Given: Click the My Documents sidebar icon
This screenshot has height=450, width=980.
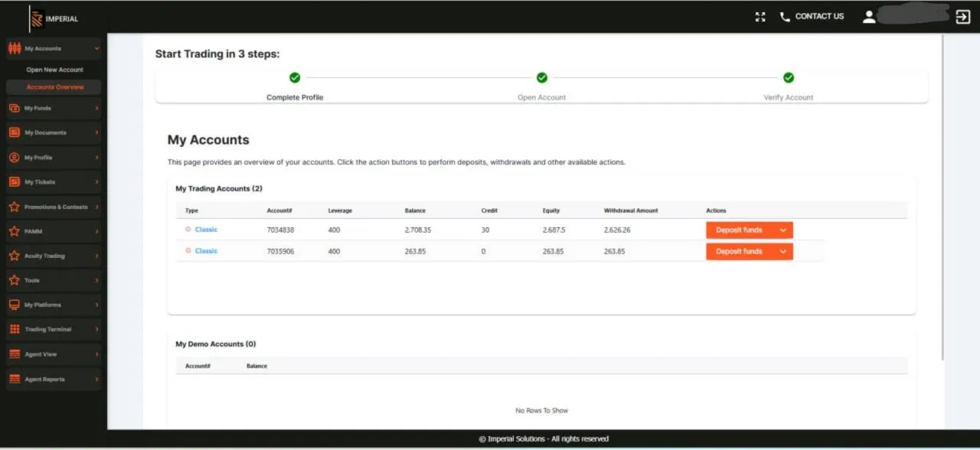Looking at the screenshot, I should tap(14, 133).
